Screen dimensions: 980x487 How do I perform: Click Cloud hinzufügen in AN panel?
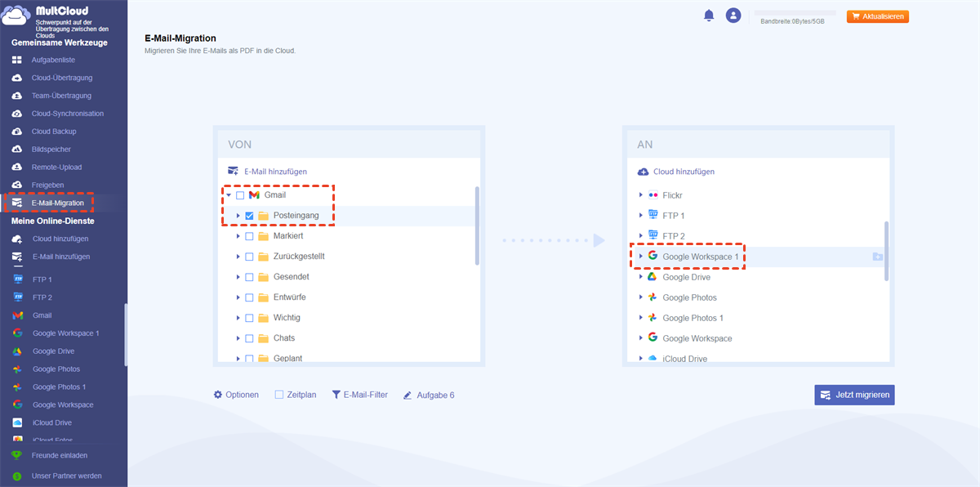pos(675,172)
